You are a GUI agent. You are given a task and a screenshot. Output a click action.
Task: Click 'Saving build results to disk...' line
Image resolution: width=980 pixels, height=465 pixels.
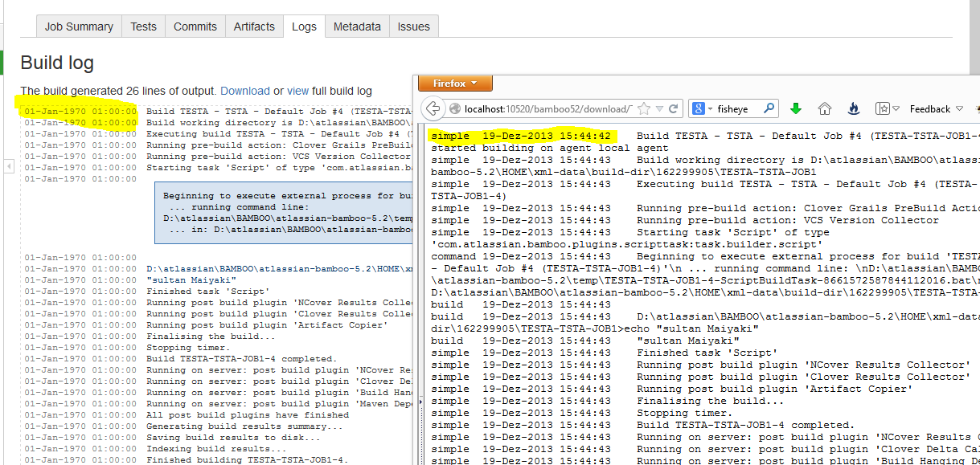(233, 438)
